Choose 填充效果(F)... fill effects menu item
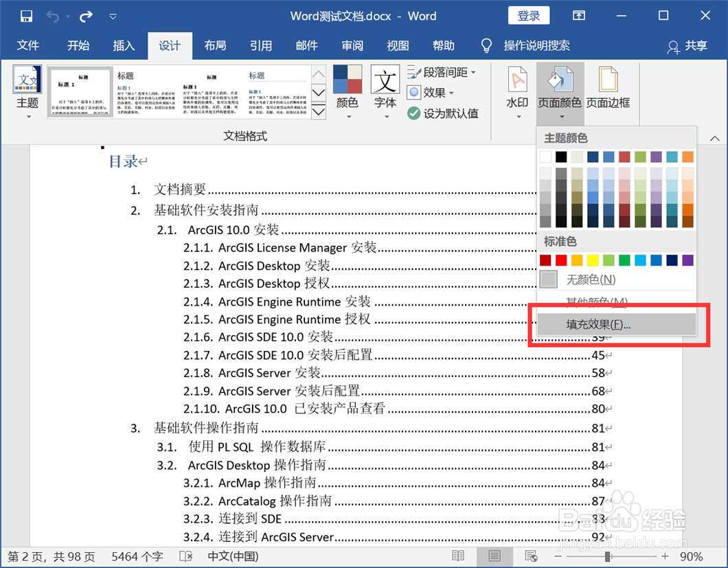This screenshot has width=728, height=568. [617, 324]
